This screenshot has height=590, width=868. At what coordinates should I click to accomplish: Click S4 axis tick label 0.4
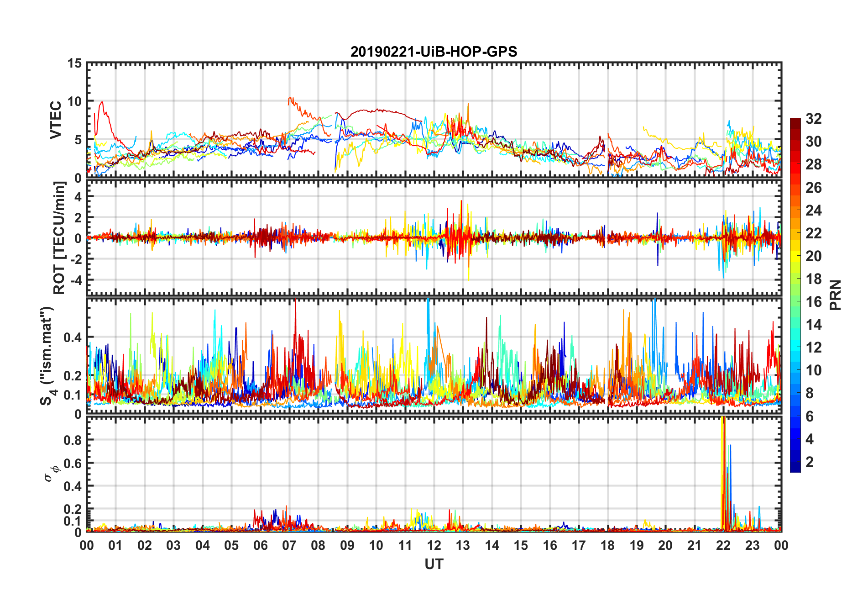[x=73, y=338]
